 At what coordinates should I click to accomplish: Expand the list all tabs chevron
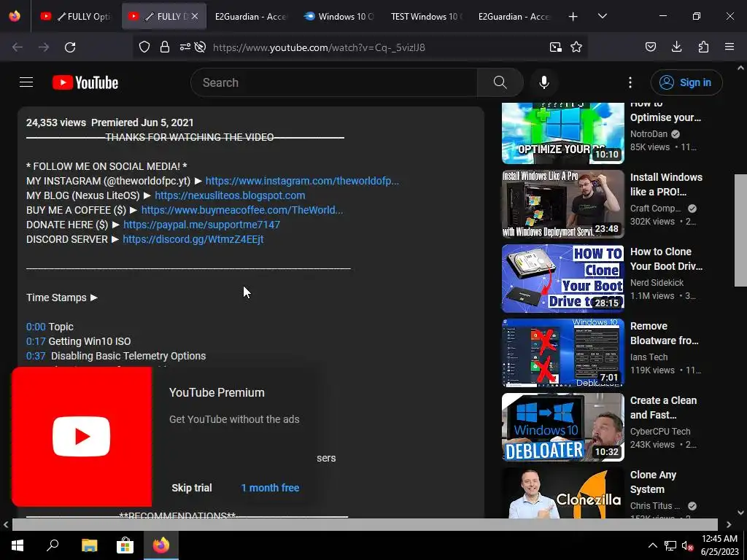[x=602, y=16]
